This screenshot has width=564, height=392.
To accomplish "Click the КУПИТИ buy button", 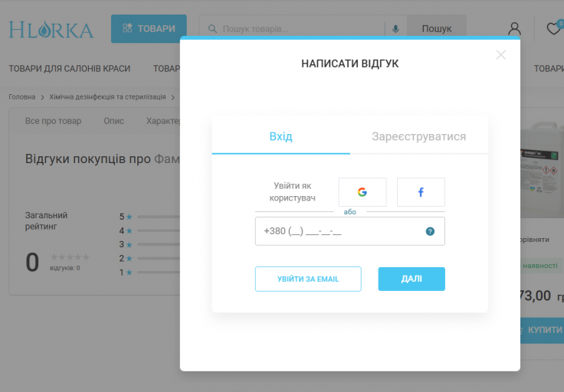I will (x=542, y=330).
